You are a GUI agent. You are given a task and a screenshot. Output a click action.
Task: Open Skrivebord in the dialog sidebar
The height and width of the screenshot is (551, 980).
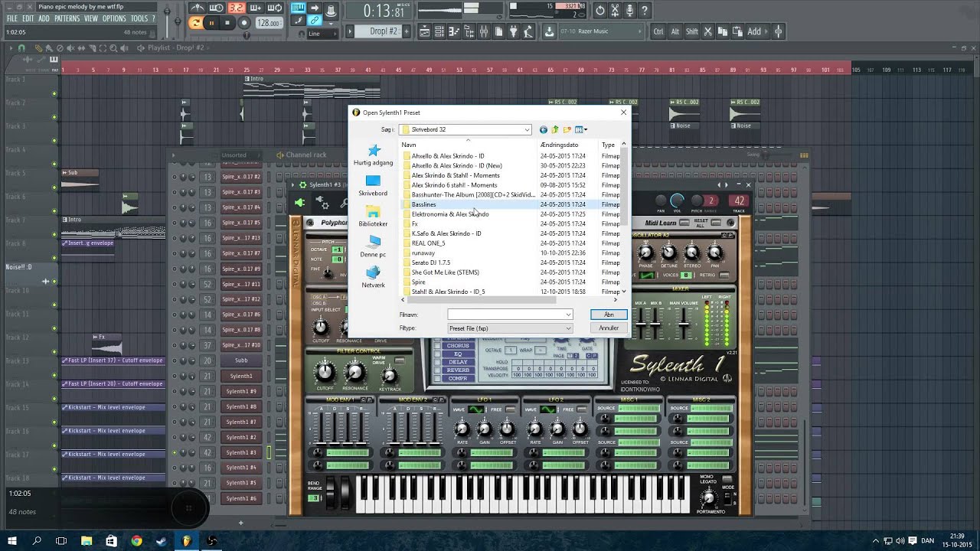[x=373, y=186]
